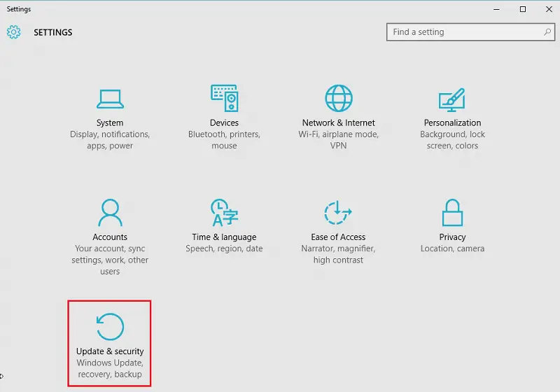Click 'Speech, region, date' description
The image size is (560, 392).
tap(224, 248)
